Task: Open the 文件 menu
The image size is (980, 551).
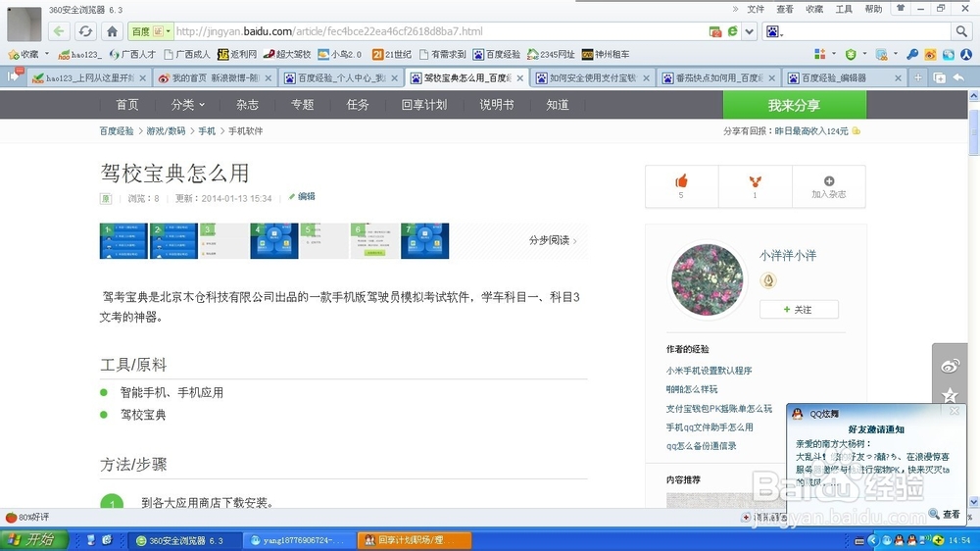Action: pos(756,9)
